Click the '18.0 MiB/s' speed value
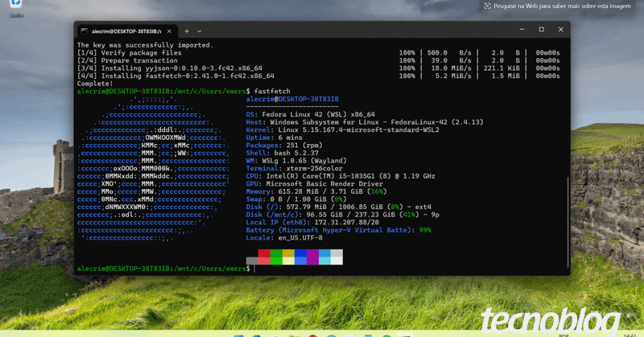This screenshot has height=337, width=644. [x=452, y=68]
